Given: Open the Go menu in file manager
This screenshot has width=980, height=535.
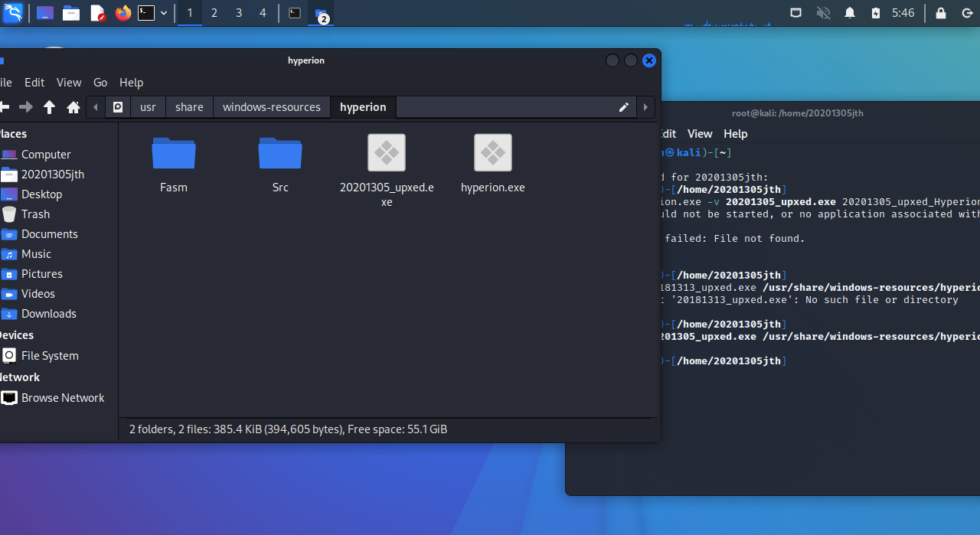Looking at the screenshot, I should tap(100, 82).
